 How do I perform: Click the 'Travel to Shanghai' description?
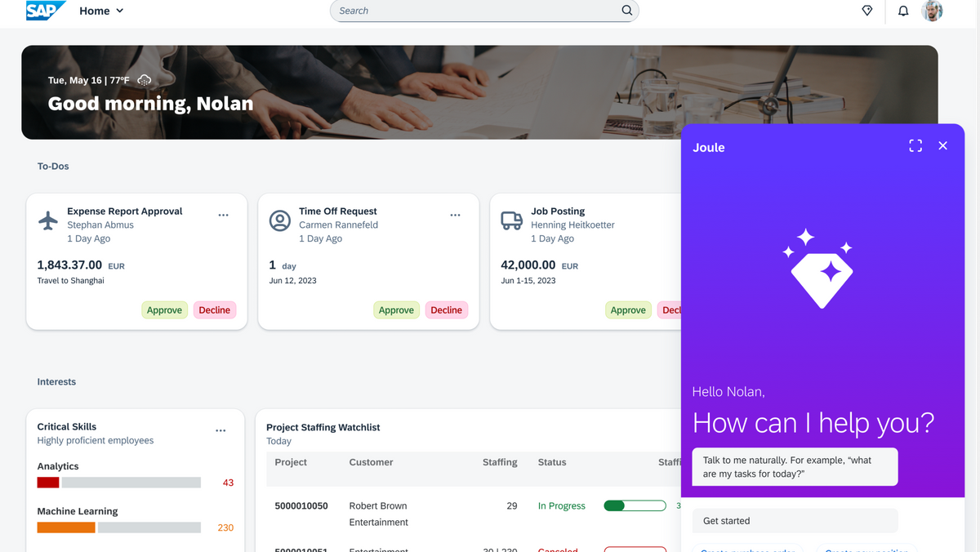(71, 281)
